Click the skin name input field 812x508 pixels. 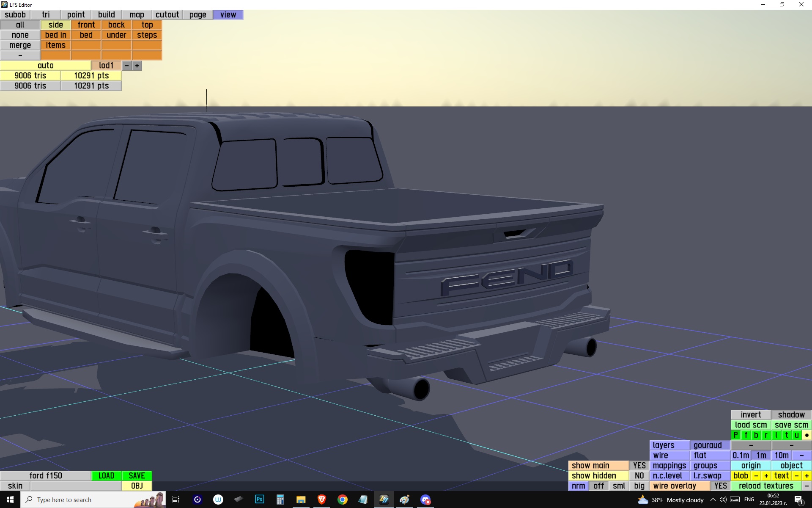[x=76, y=486]
